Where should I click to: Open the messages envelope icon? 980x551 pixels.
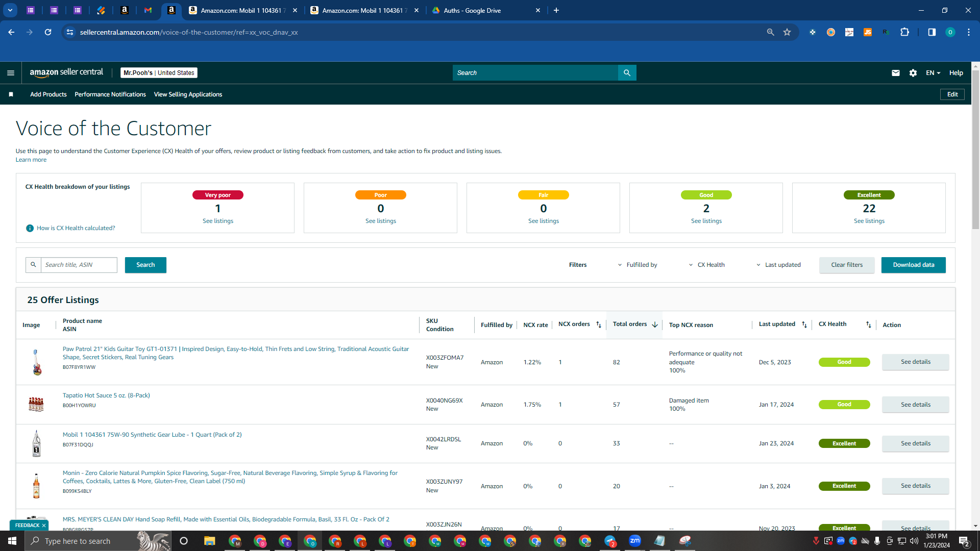(x=895, y=73)
